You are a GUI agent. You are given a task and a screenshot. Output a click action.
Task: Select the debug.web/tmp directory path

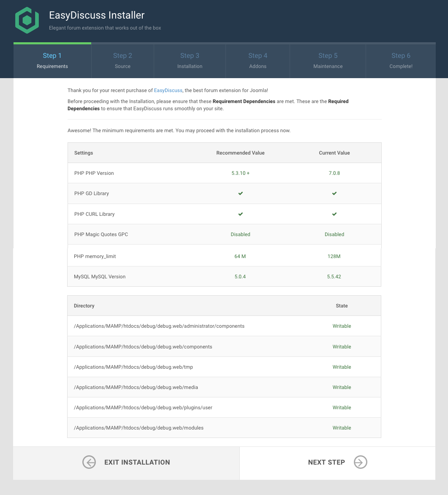(x=133, y=367)
